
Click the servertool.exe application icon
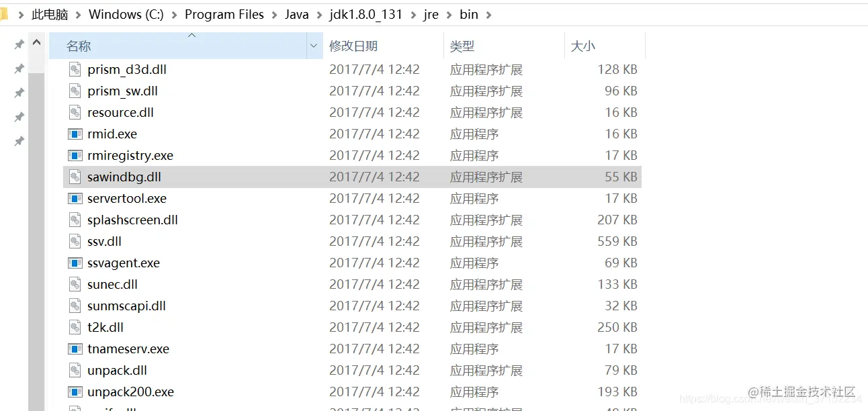pos(75,198)
